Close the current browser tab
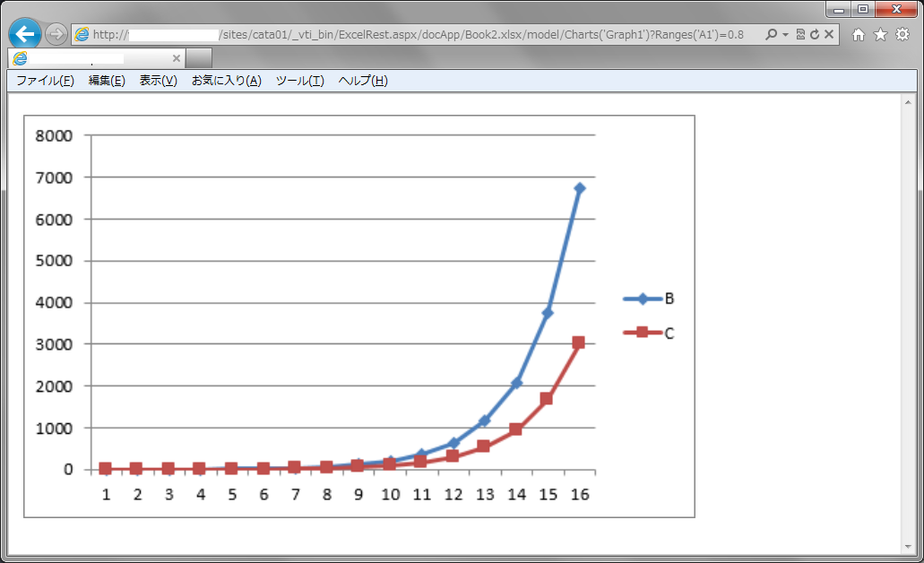 click(x=176, y=58)
